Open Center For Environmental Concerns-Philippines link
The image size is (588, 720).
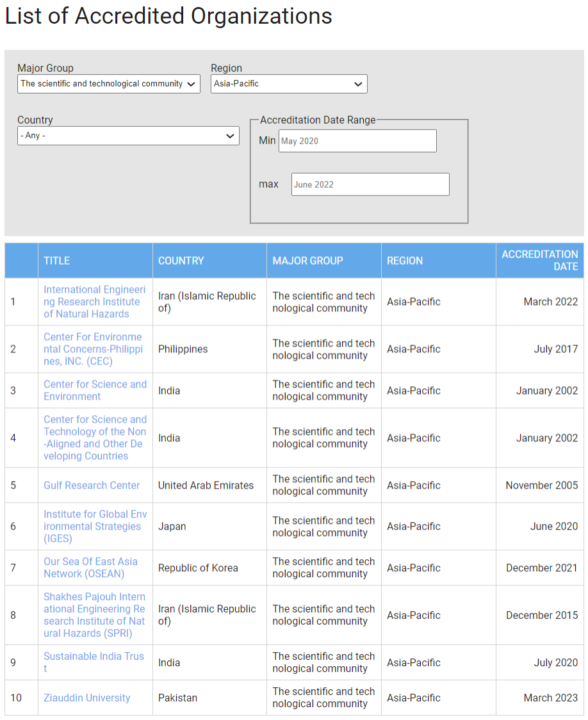(x=93, y=349)
